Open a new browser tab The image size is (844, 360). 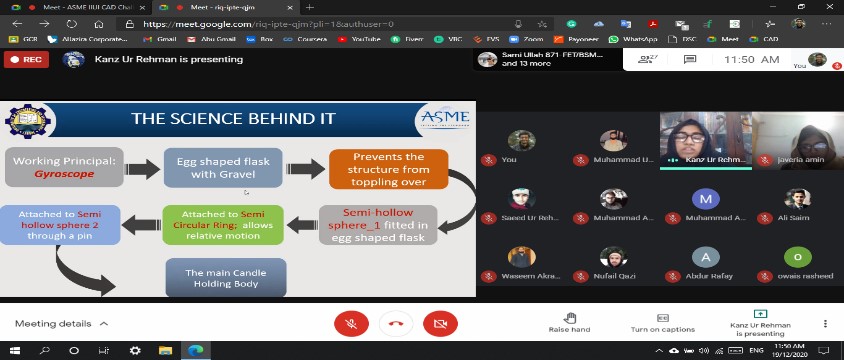click(310, 8)
